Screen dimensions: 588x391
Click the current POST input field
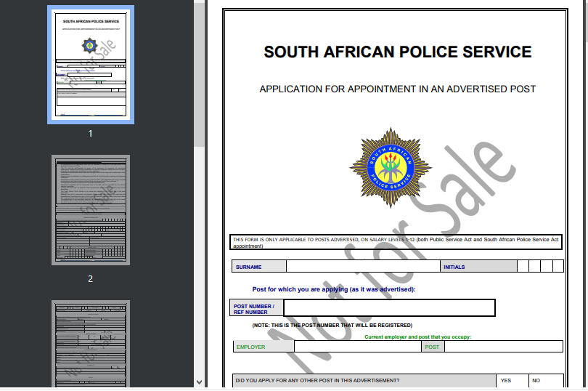coord(504,347)
